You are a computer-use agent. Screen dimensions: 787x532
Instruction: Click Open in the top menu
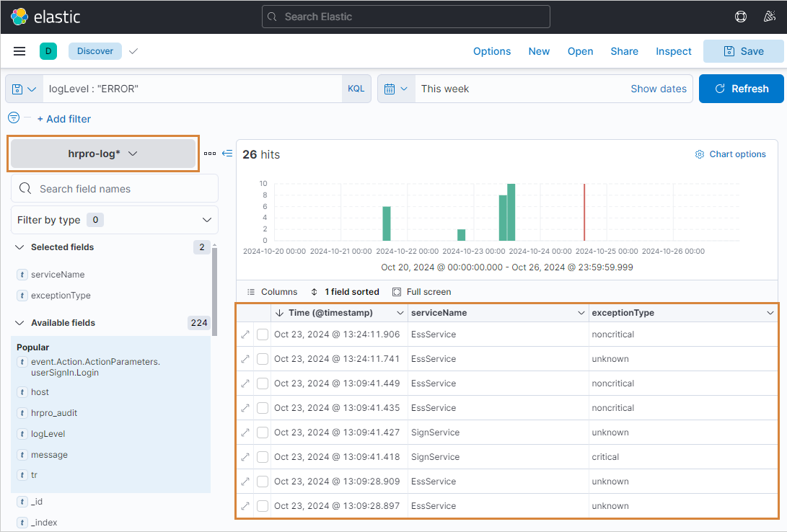point(580,51)
